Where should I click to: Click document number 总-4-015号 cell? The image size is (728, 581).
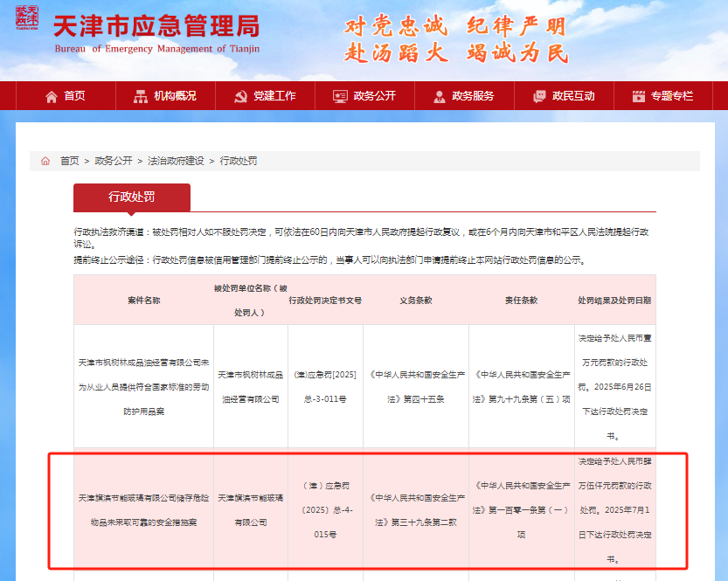(x=325, y=510)
